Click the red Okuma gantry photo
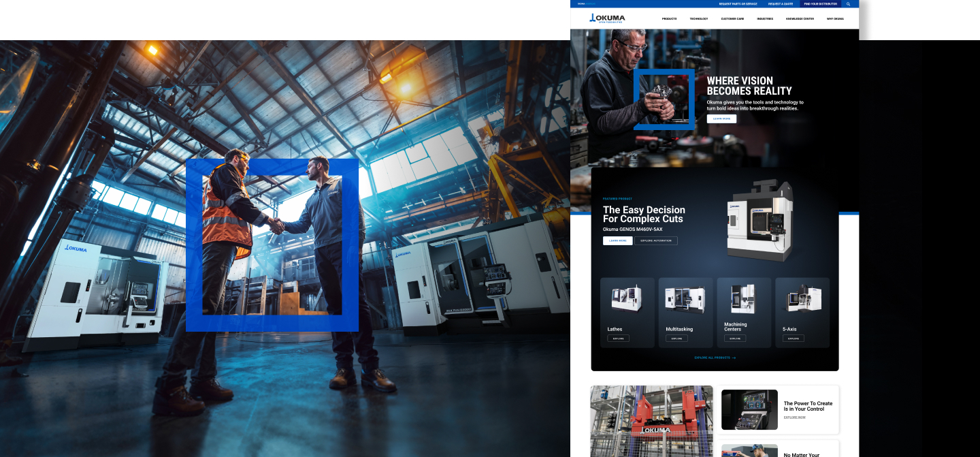This screenshot has width=980, height=457. pyautogui.click(x=651, y=421)
